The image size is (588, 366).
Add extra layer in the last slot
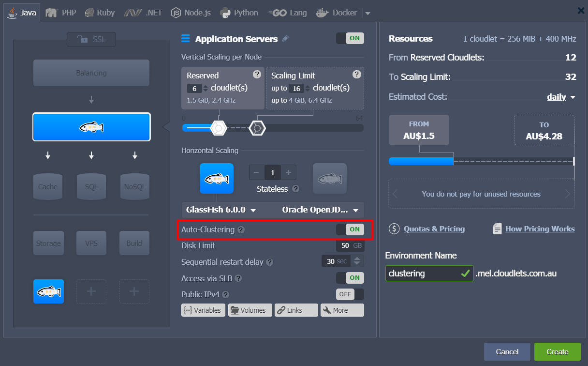[134, 291]
